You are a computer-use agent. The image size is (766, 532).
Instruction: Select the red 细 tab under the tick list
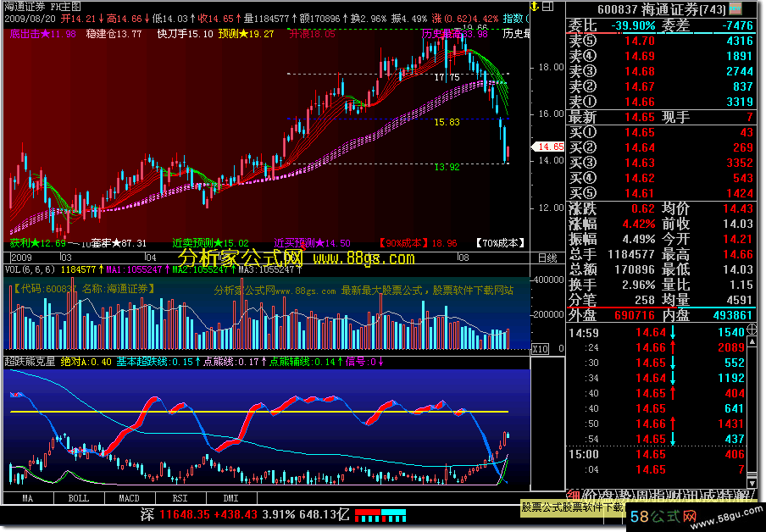(x=573, y=496)
